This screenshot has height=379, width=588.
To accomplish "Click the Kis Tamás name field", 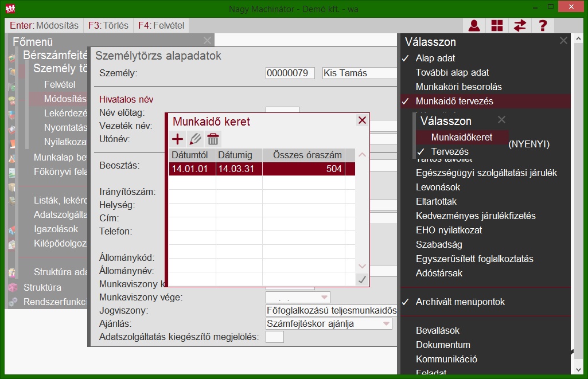I will [x=359, y=73].
